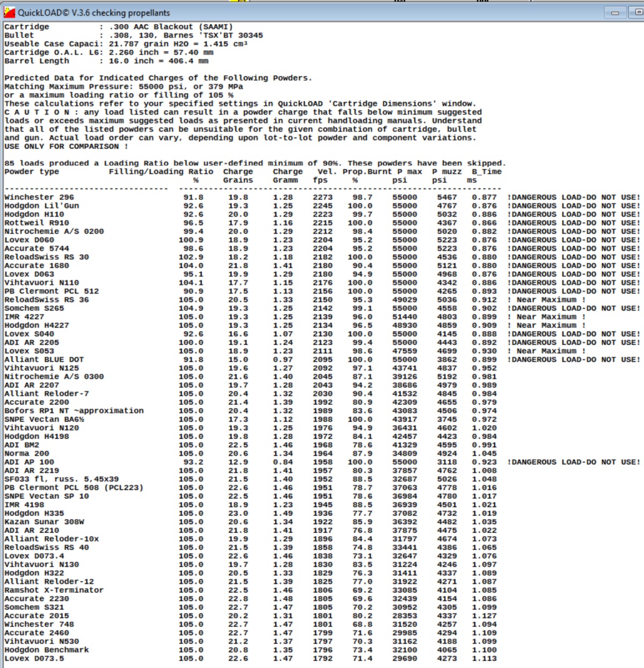Select the 'Winchester 296' powder row name
Screen dimensions: 644x668
[x=39, y=197]
